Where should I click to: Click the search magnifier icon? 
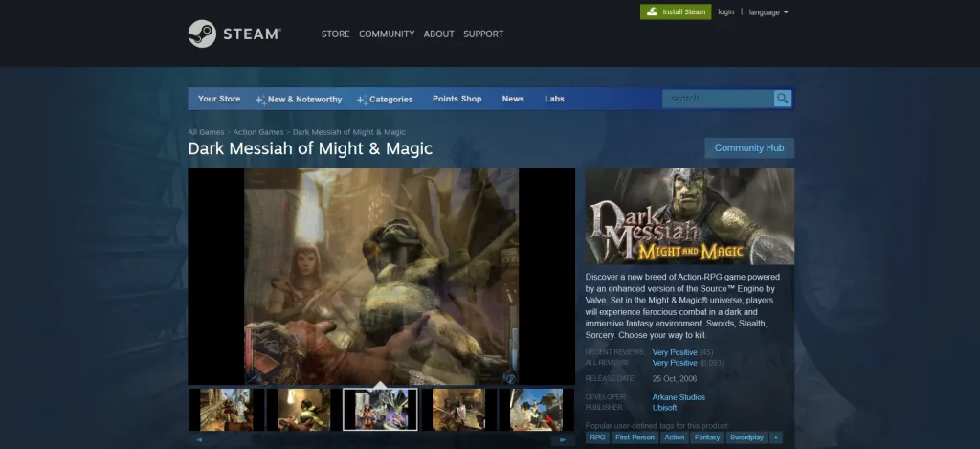(x=783, y=99)
